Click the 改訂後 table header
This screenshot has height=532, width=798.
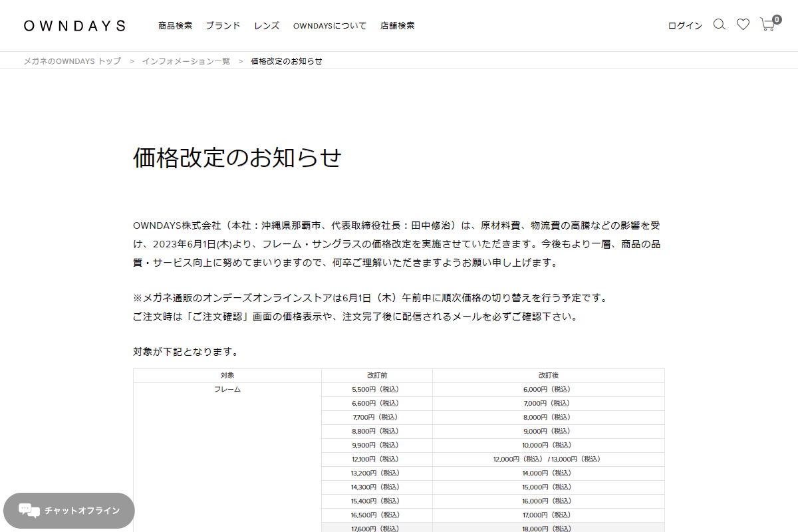549,375
